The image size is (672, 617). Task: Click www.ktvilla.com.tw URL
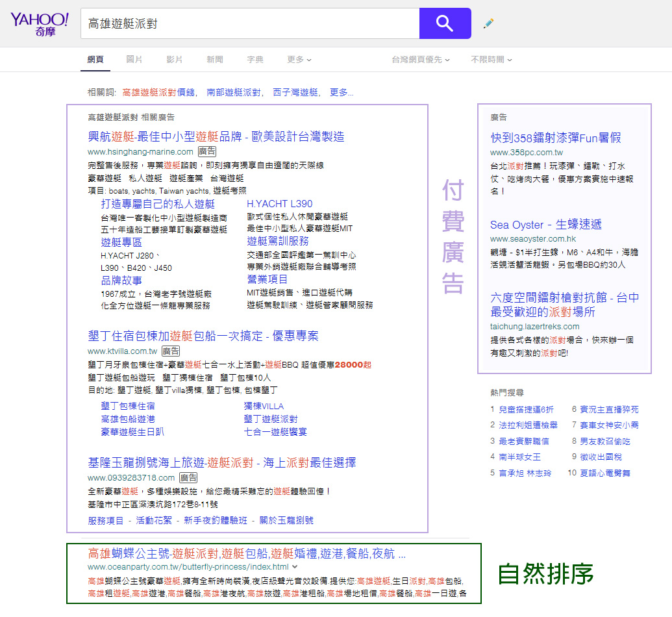122,351
